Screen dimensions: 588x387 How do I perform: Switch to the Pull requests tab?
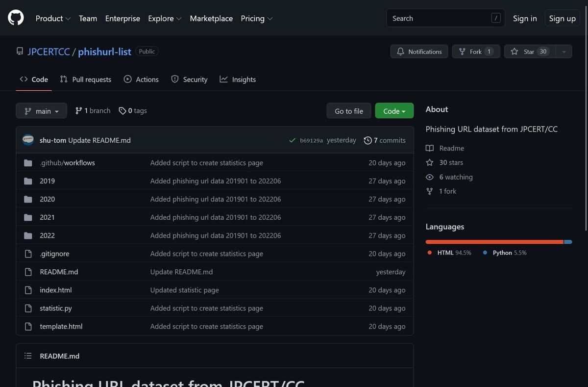(86, 79)
